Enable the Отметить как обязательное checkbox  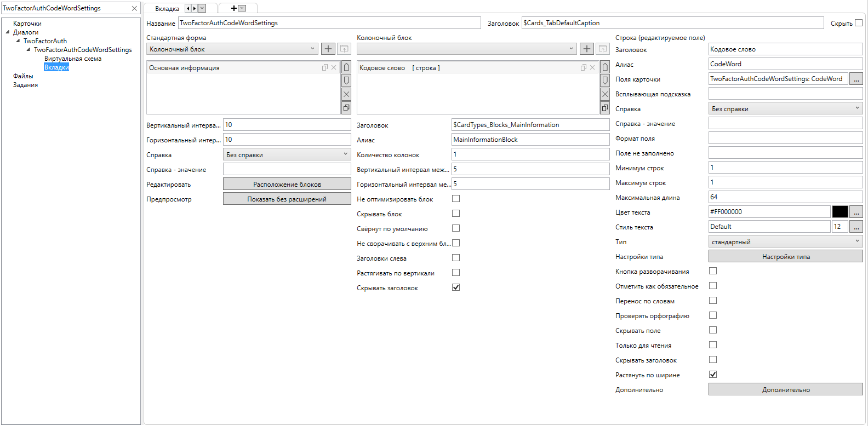(713, 286)
